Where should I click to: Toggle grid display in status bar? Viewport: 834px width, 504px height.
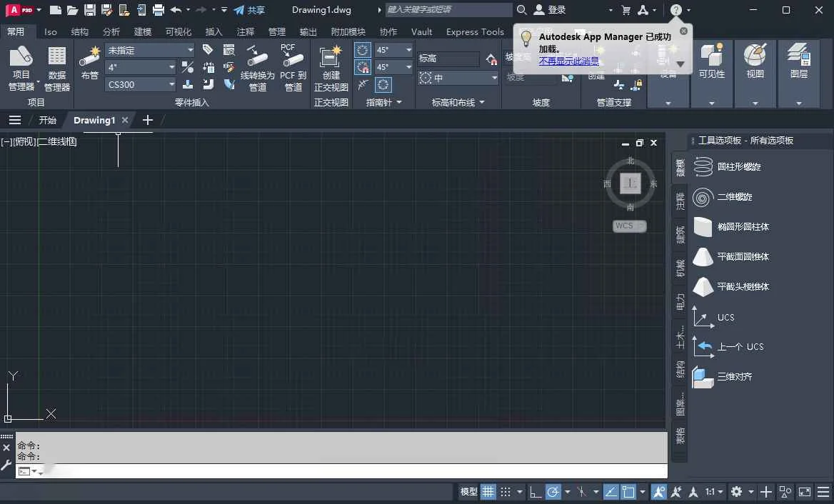coord(488,492)
